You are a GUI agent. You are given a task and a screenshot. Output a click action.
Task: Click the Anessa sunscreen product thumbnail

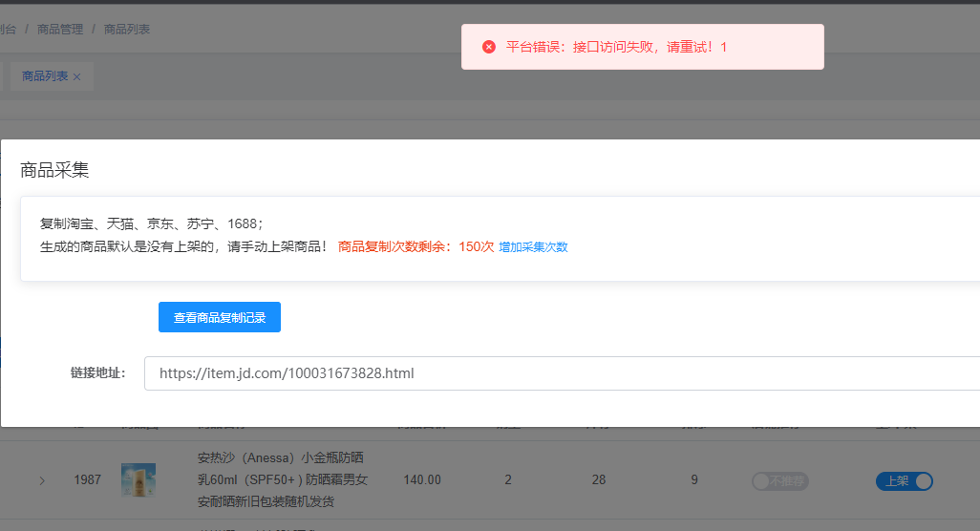coord(138,479)
